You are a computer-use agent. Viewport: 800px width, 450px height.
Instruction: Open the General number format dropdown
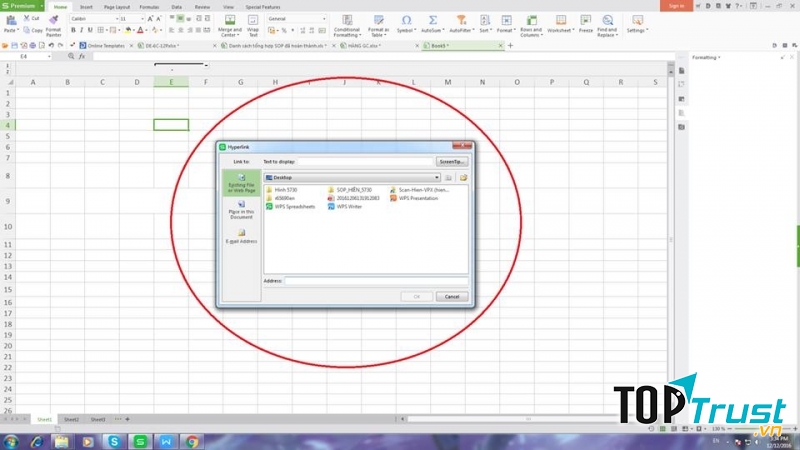click(x=296, y=19)
